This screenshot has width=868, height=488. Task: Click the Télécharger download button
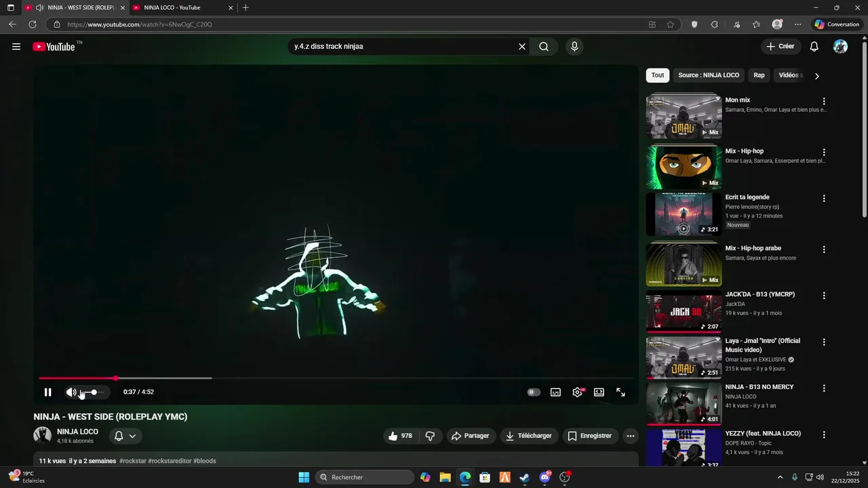pos(528,436)
